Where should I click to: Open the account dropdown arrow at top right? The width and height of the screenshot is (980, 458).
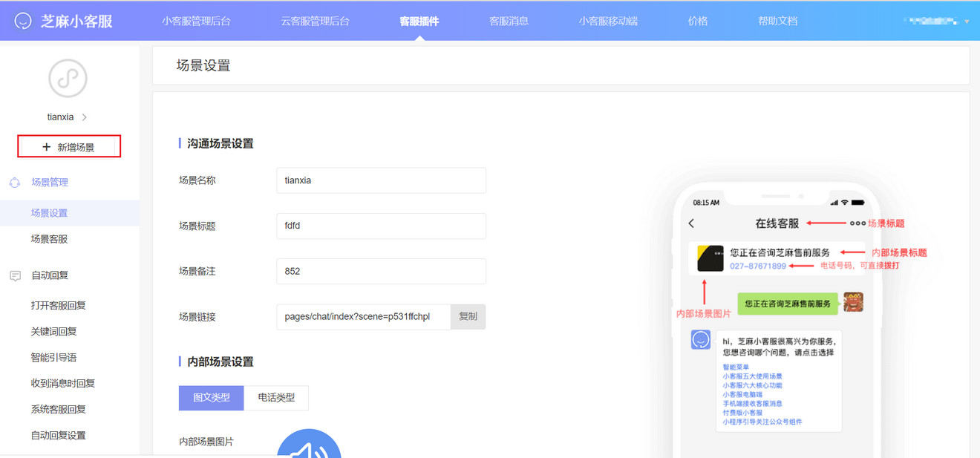967,22
